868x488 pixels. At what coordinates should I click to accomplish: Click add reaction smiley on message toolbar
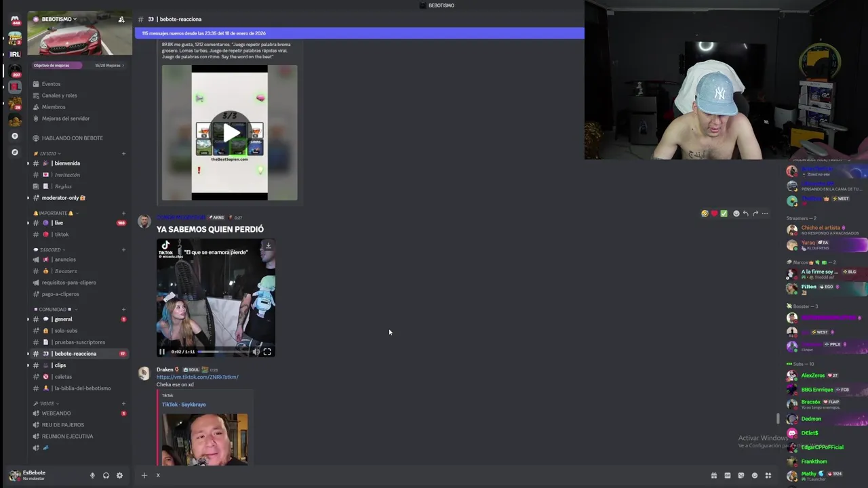click(736, 213)
